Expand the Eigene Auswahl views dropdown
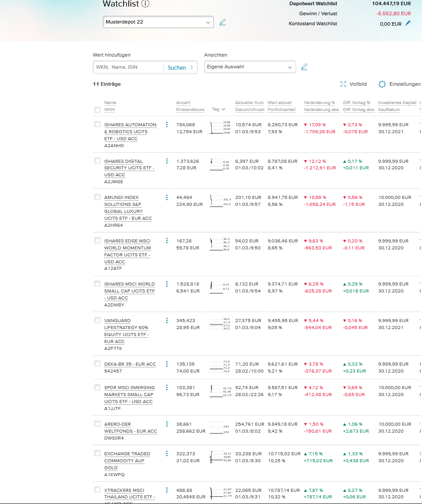 (x=250, y=67)
